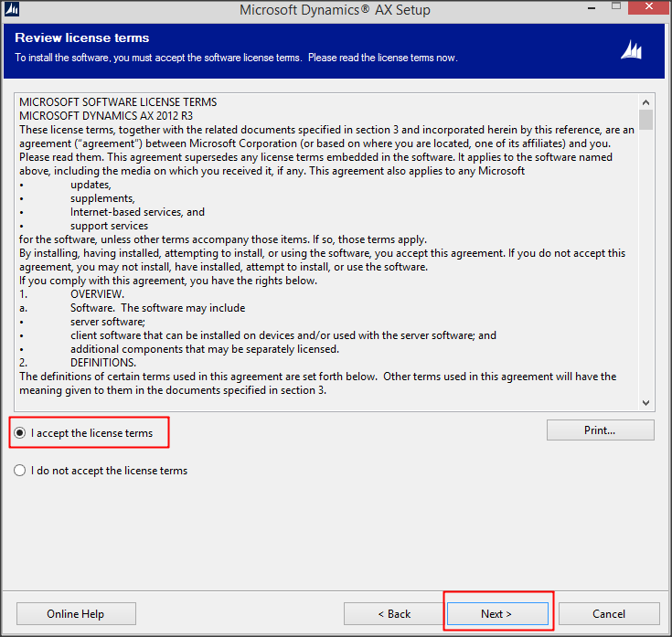Click the Dynamics icon in the title bar
This screenshot has width=672, height=637.
12,9
